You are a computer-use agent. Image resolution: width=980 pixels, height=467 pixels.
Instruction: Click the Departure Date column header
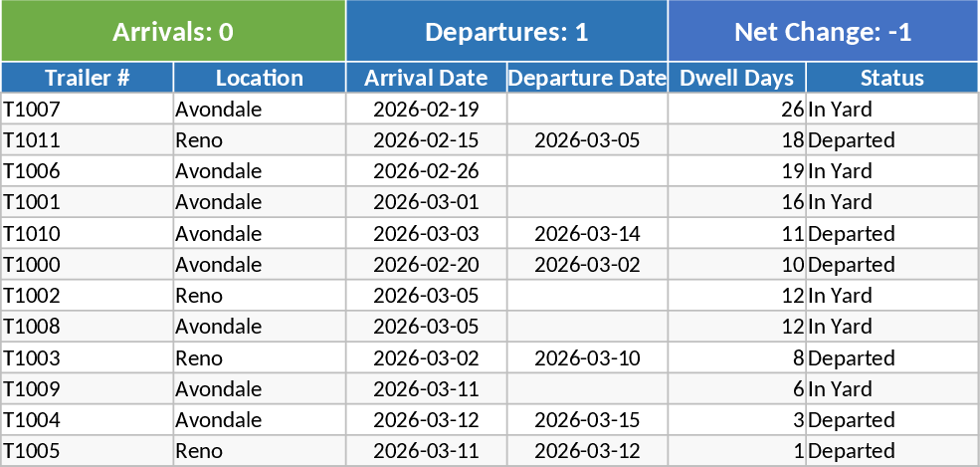587,78
